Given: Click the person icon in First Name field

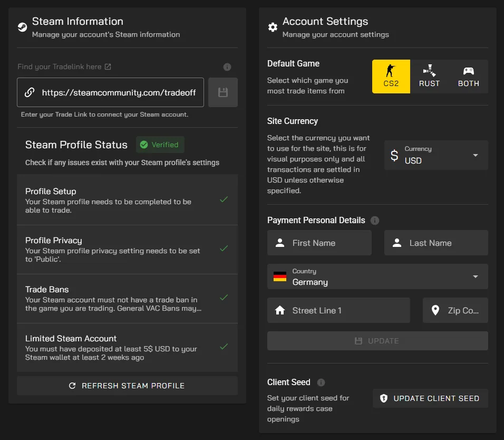Looking at the screenshot, I should tap(280, 243).
